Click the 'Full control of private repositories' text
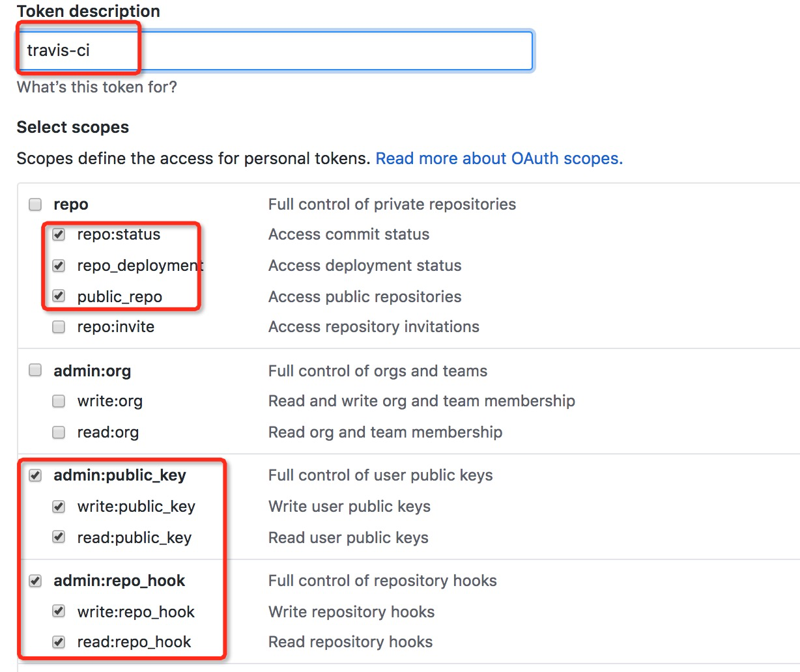The height and width of the screenshot is (672, 800). [x=392, y=204]
